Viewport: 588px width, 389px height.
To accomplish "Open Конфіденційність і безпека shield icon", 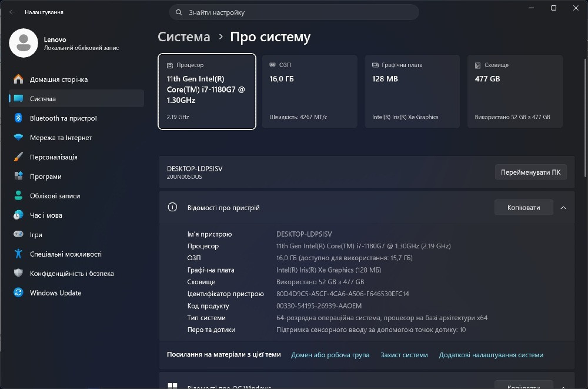I will point(18,273).
